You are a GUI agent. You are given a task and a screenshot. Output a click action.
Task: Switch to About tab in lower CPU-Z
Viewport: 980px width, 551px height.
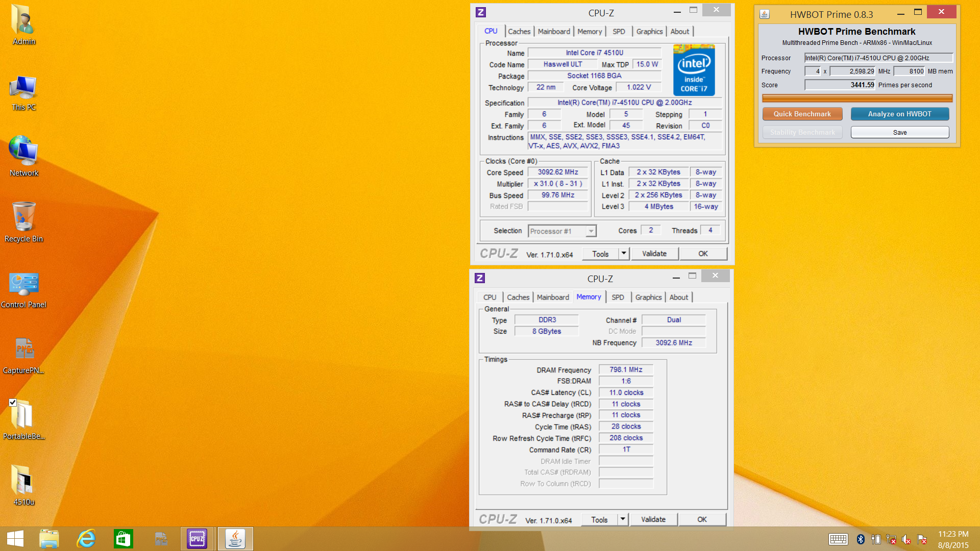pos(679,297)
